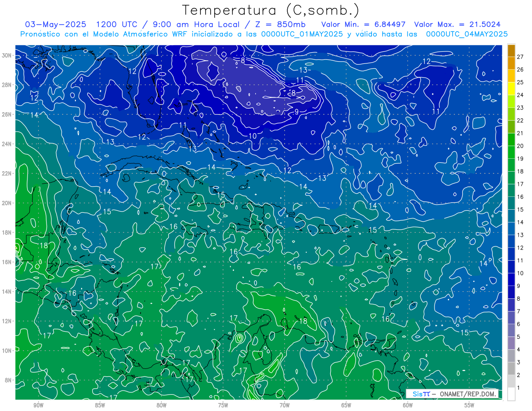Screen dimensions: 532x411
Task: Click the legend scale value '21'
Action: pos(520,133)
